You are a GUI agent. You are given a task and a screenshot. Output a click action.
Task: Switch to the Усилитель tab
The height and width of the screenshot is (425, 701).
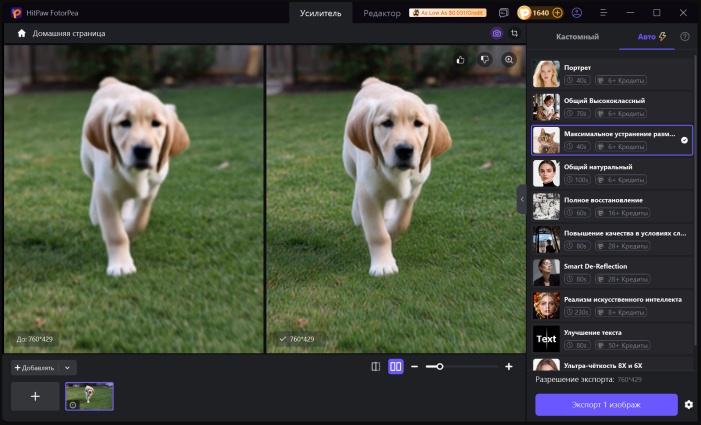321,13
